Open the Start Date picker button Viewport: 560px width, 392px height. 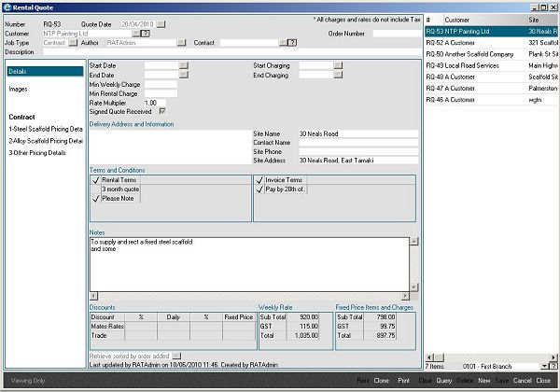coord(183,66)
